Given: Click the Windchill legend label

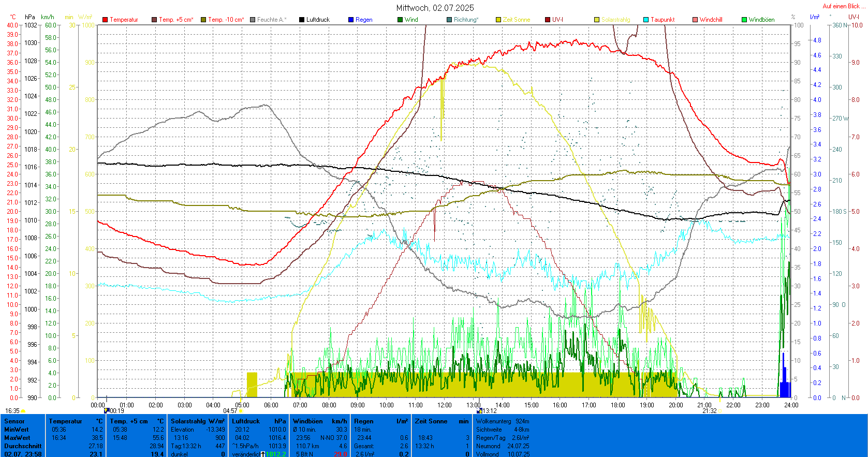Looking at the screenshot, I should click(711, 20).
